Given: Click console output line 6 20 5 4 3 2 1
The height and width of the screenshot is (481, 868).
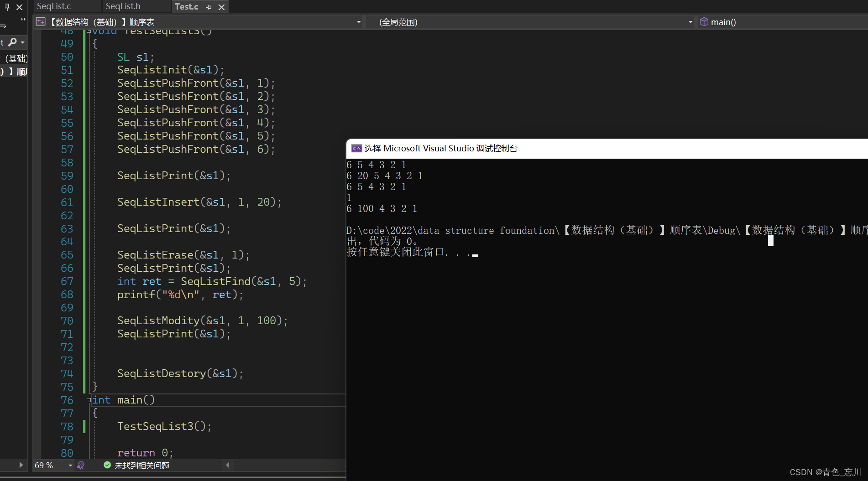Looking at the screenshot, I should [385, 176].
